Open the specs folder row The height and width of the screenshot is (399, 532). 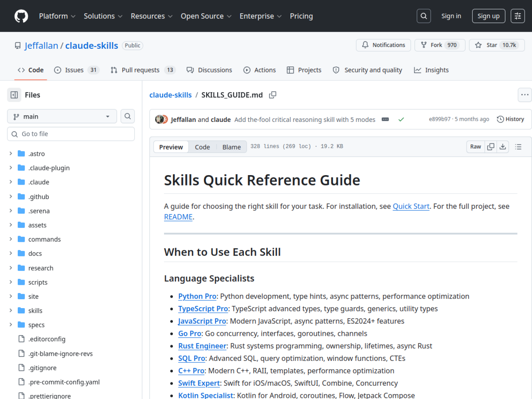[71, 325]
